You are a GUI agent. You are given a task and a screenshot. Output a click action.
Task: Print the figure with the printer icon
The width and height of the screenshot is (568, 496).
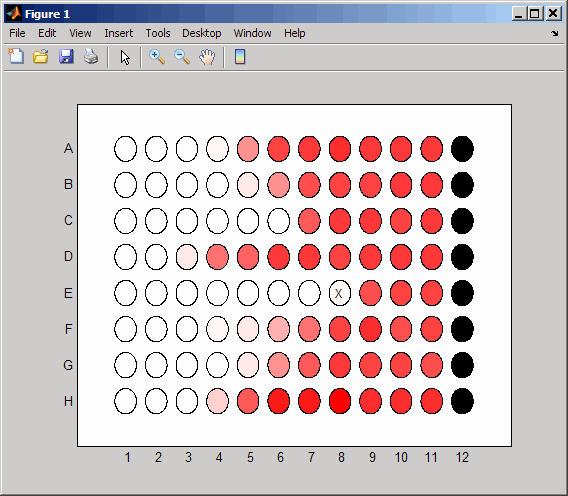tap(91, 57)
